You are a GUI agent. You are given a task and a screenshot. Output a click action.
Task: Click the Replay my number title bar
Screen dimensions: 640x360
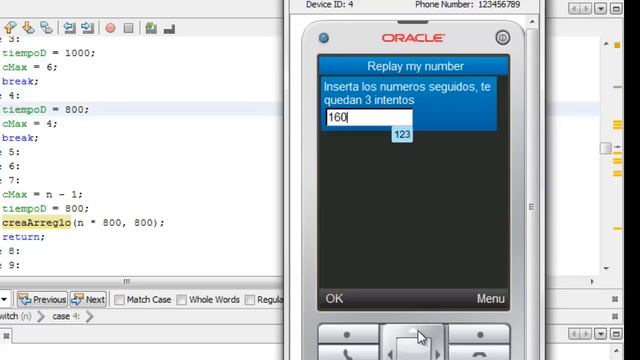coord(414,66)
